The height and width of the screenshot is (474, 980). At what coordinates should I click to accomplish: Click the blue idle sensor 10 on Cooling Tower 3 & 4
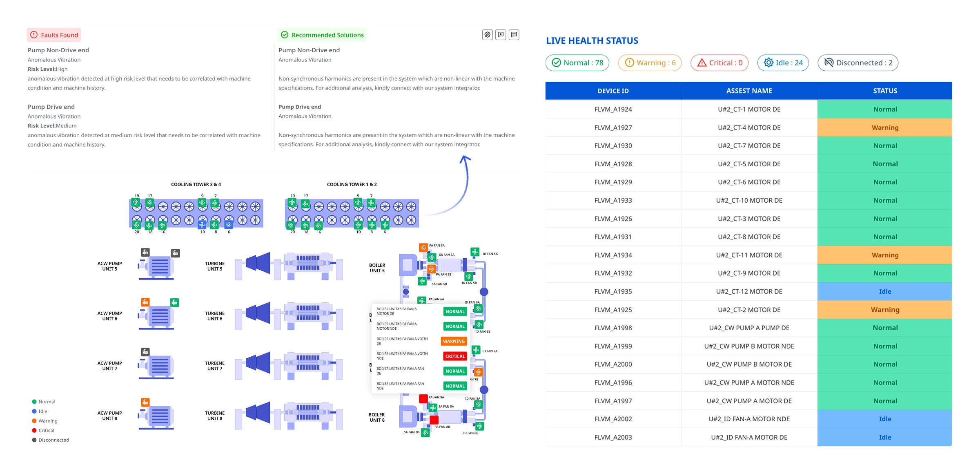click(x=202, y=225)
